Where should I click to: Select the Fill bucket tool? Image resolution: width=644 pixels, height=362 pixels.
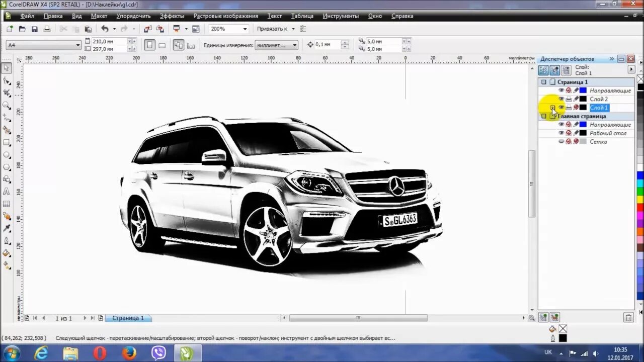click(x=7, y=253)
